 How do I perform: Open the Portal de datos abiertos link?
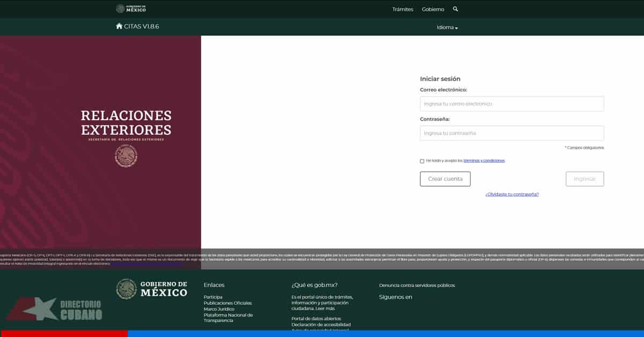pyautogui.click(x=316, y=319)
